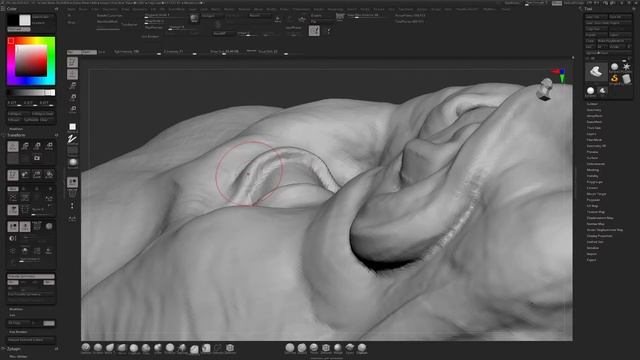Toggle the Visible option in the GoZ row

coord(616,47)
